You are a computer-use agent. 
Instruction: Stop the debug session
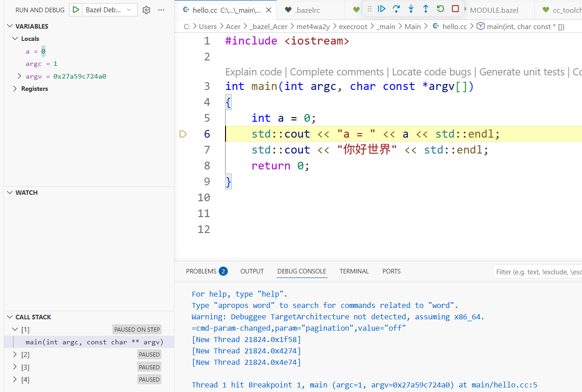[x=455, y=9]
